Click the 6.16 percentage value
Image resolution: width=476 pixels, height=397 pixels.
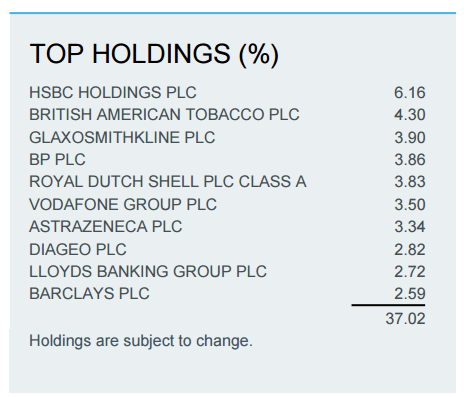(410, 92)
